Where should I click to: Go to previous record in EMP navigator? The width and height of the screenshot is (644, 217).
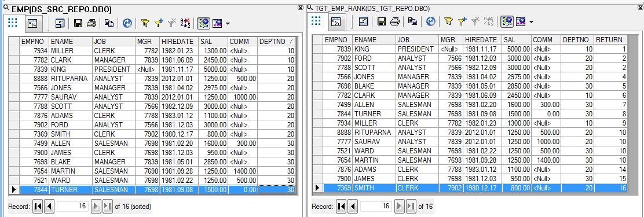49,207
